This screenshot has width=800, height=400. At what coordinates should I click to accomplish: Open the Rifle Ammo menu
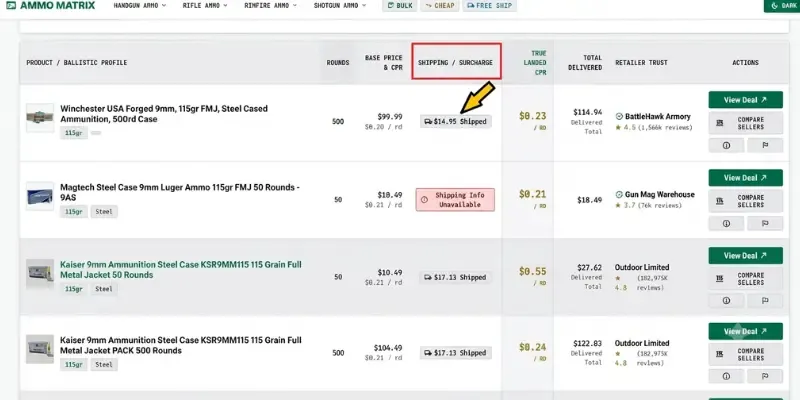point(205,6)
